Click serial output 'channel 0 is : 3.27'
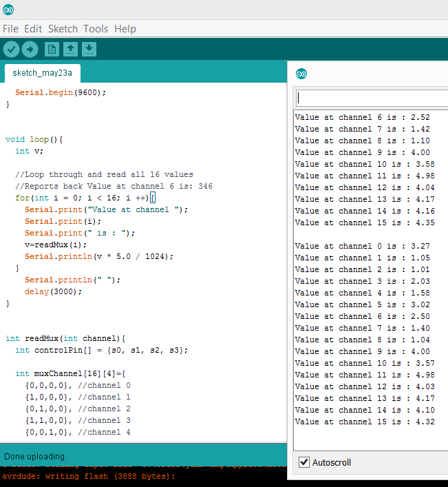 tap(384, 247)
